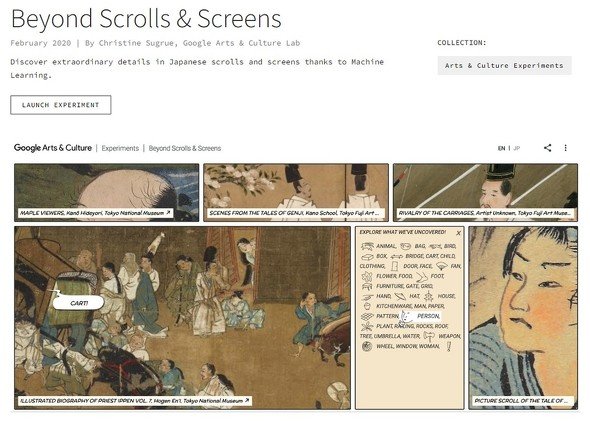Viewport: 590px width, 421px height.
Task: Open Rivalry of the Carriages thumbnail
Action: pyautogui.click(x=485, y=192)
